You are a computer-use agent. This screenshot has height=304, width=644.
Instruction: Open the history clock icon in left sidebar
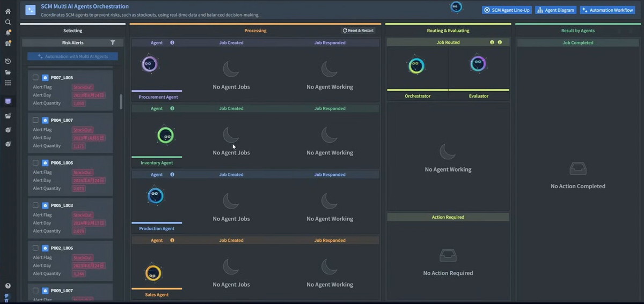pos(8,61)
